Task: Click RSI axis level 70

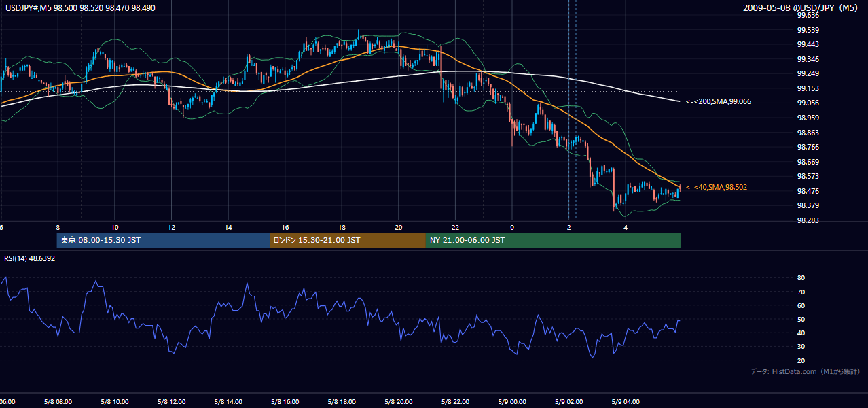Action: coord(801,292)
